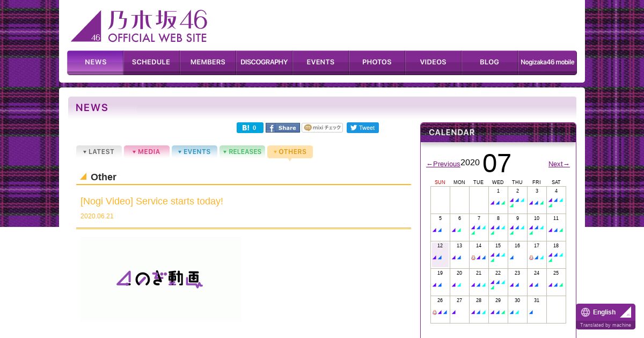Image resolution: width=644 pixels, height=338 pixels.
Task: Click the smiley icon on July 26
Action: [435, 312]
